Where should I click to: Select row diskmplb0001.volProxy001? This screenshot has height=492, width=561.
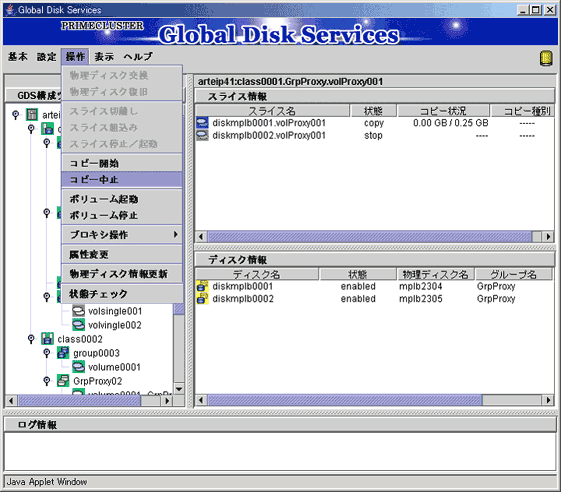point(375,123)
